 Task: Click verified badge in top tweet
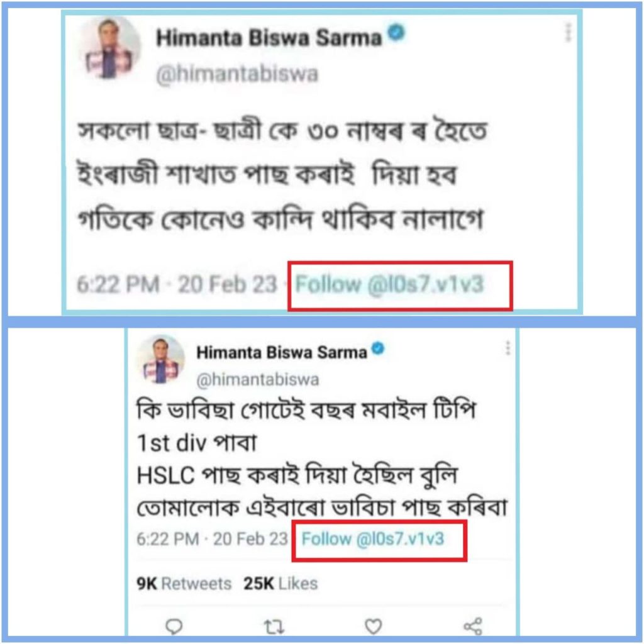tap(397, 33)
